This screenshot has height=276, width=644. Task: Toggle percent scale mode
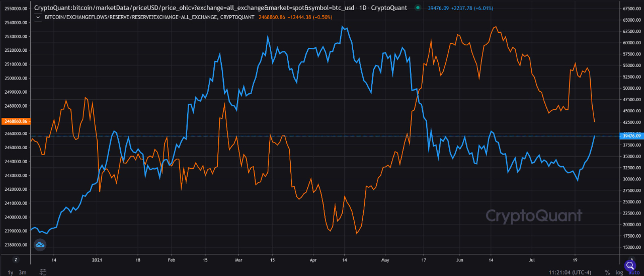[608, 272]
